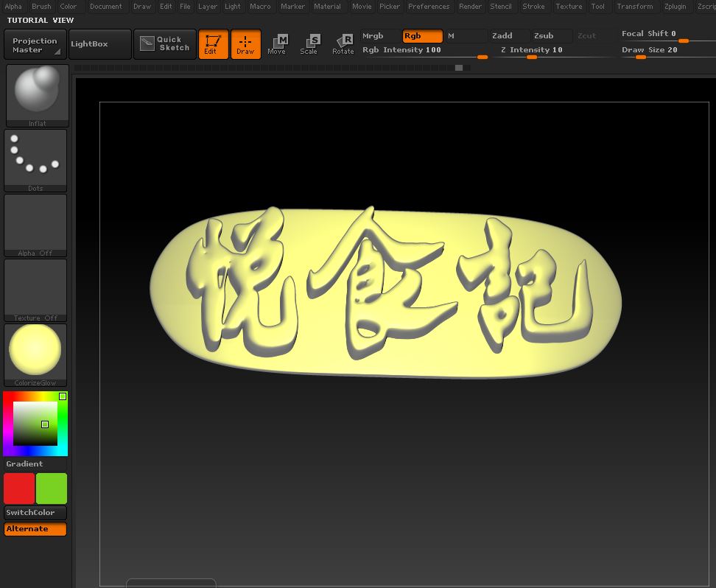Open the Macro menu
716x588 pixels.
260,7
